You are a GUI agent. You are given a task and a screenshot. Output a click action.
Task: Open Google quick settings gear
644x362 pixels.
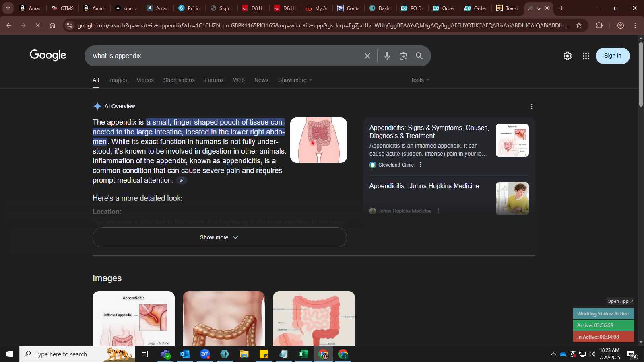[568, 56]
